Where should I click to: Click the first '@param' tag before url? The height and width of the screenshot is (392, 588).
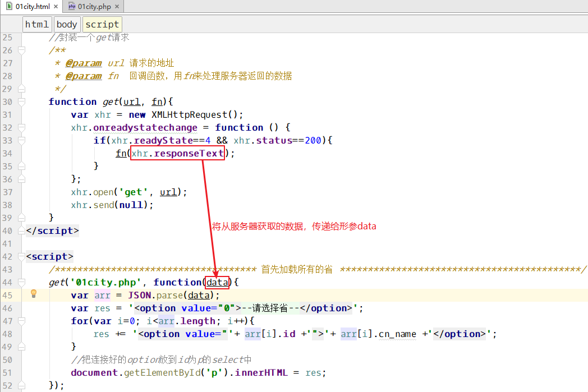pos(83,63)
